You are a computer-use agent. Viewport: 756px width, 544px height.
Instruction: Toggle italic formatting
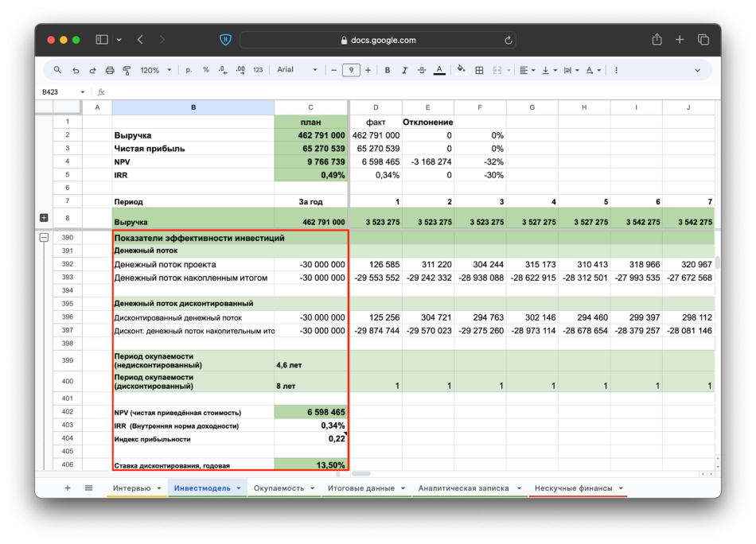pos(404,70)
